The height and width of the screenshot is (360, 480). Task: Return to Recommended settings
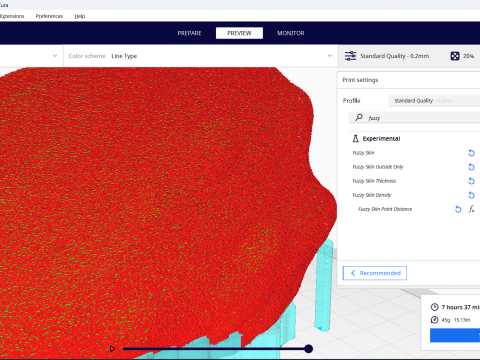point(375,273)
